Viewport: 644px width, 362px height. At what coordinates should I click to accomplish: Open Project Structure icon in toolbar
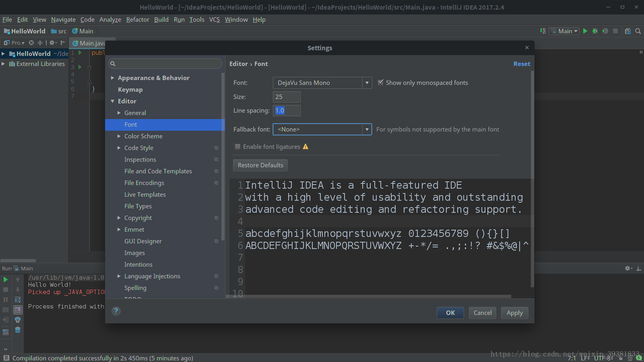[628, 31]
